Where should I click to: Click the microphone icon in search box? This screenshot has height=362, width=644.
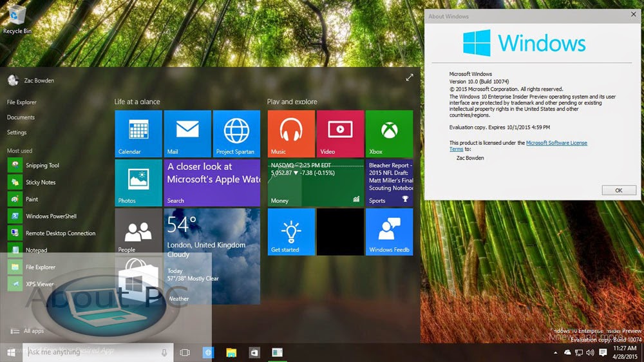click(164, 352)
